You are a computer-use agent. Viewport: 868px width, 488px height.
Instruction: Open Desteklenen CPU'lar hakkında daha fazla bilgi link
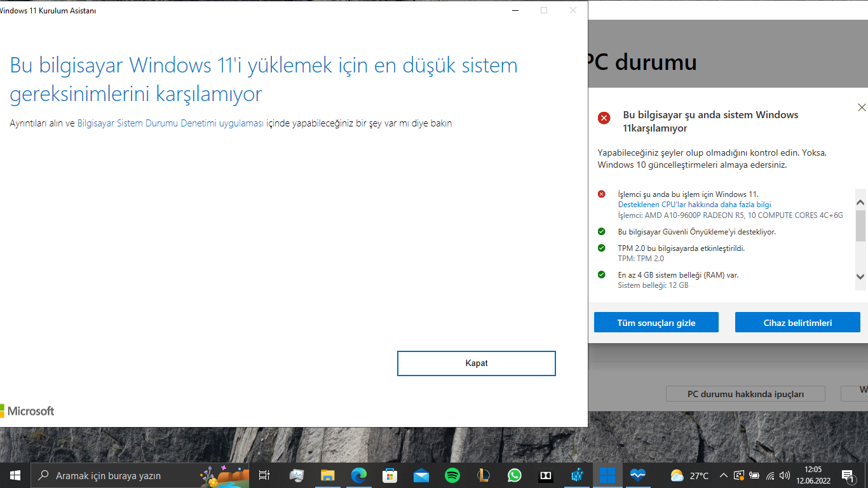[695, 205]
